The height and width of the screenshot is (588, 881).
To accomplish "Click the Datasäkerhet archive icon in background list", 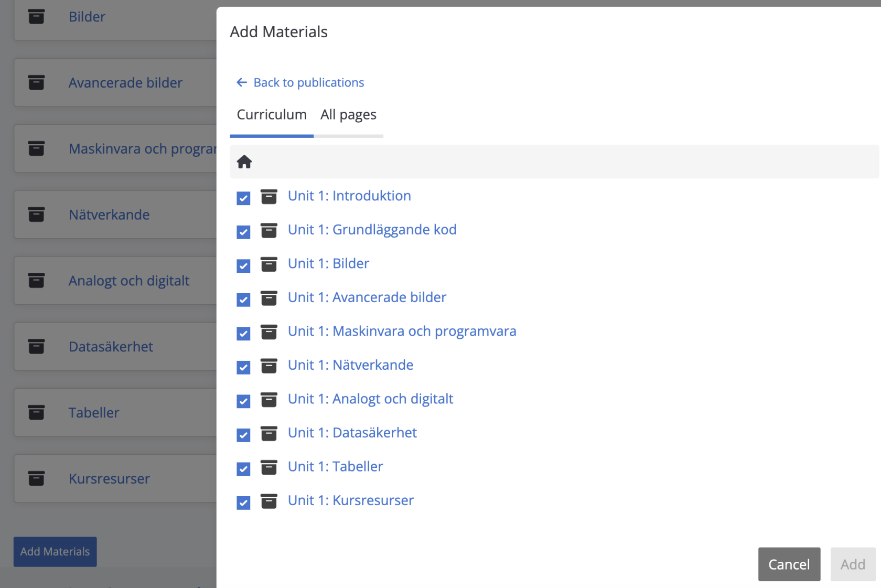I will (x=36, y=346).
